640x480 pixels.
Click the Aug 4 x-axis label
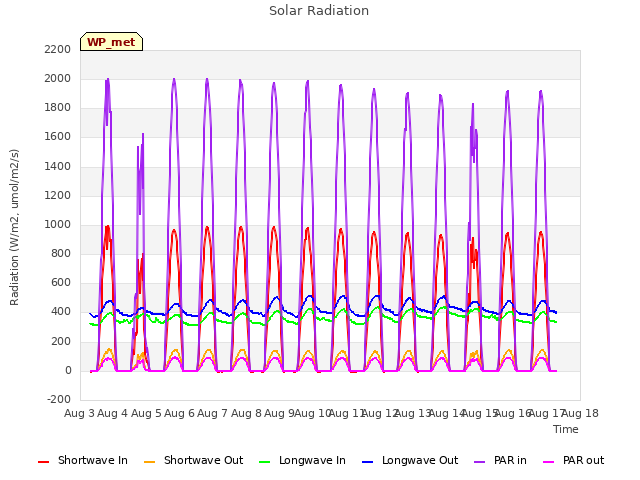pyautogui.click(x=113, y=413)
